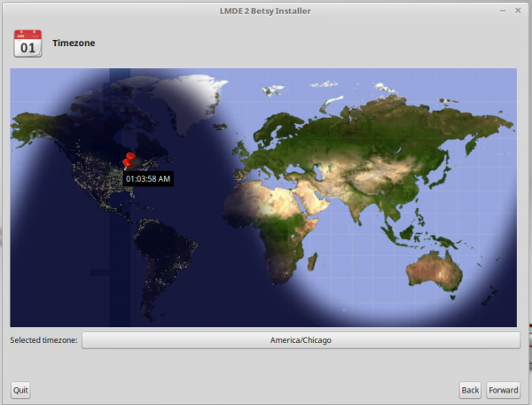The image size is (532, 405).
Task: Minimize the LMDE 2 Betsy Installer window
Action: pyautogui.click(x=503, y=11)
